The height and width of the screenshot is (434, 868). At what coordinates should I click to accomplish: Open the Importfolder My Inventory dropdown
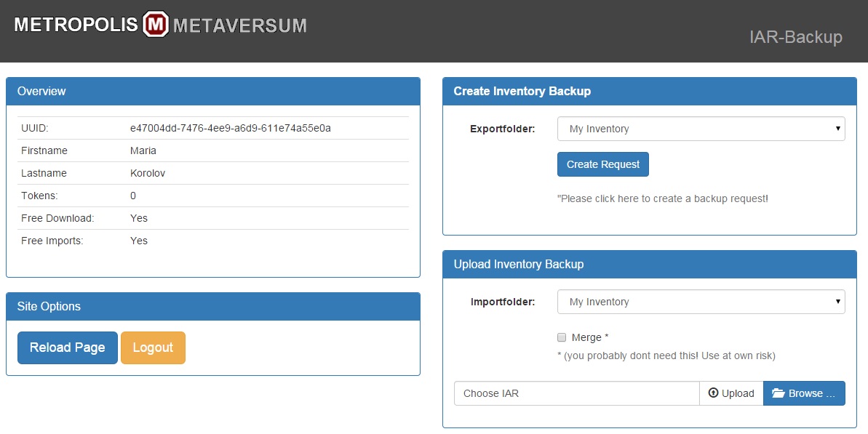click(x=701, y=302)
